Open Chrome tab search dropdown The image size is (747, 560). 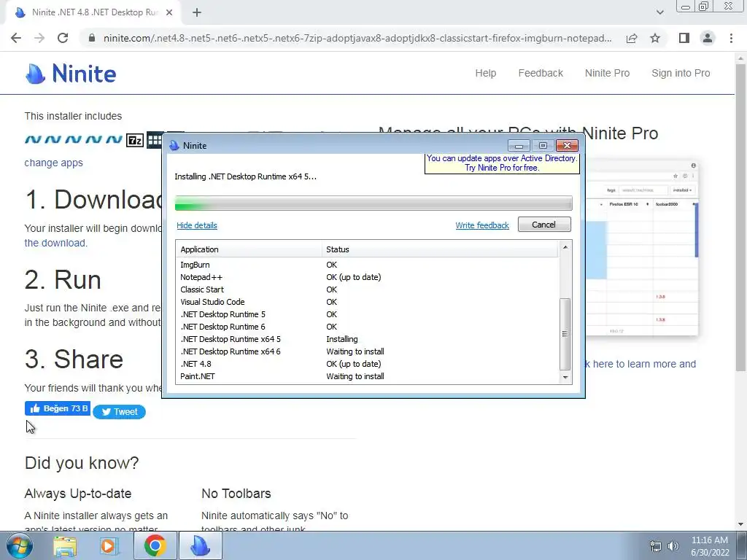tap(659, 12)
